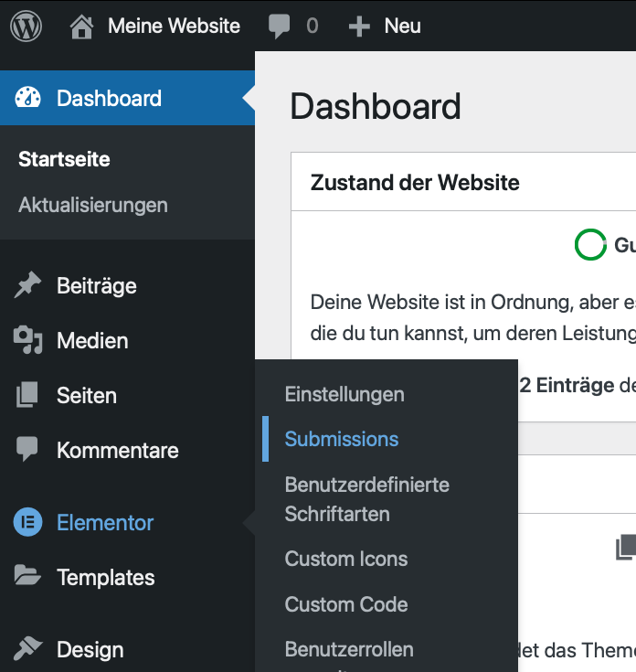
Task: Open the comments bubble in admin bar
Action: [x=280, y=27]
